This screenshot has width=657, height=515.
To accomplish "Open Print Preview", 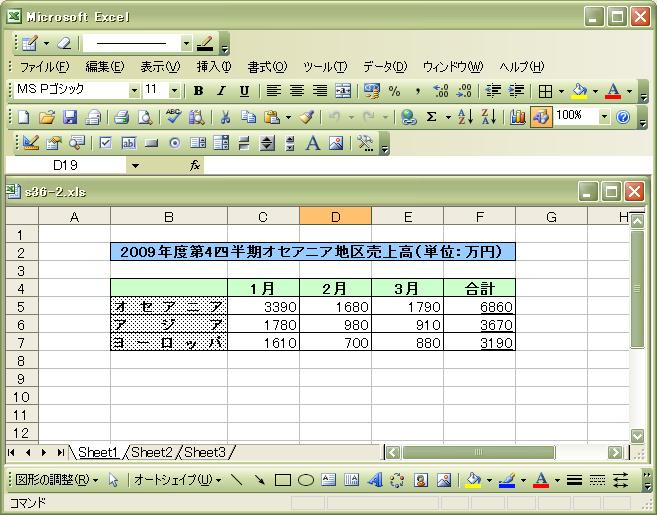I will pos(145,117).
